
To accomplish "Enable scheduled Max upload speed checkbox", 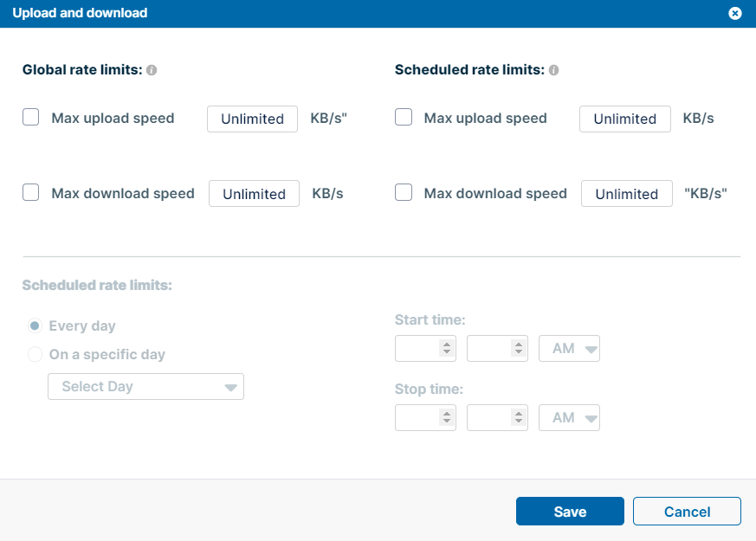I will tap(403, 116).
